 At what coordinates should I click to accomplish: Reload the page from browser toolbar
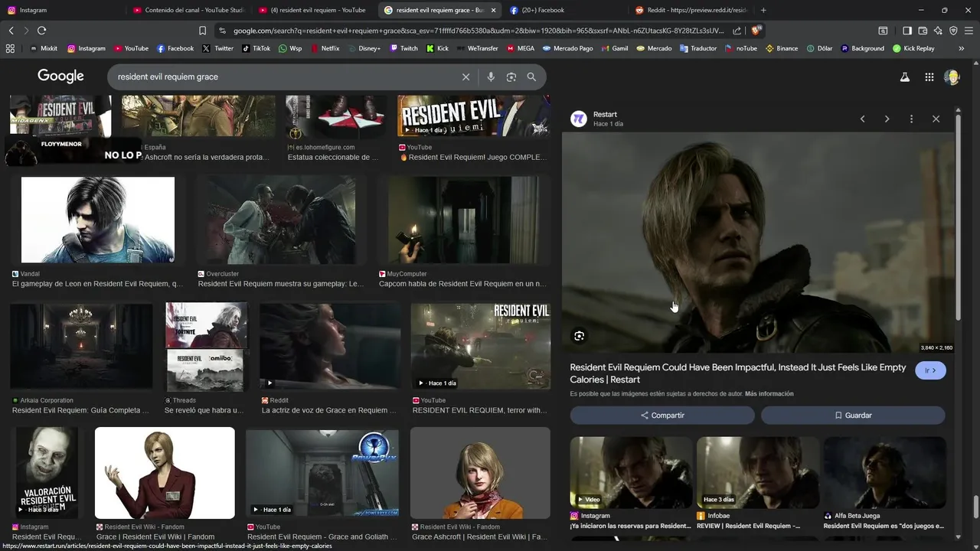pos(41,31)
